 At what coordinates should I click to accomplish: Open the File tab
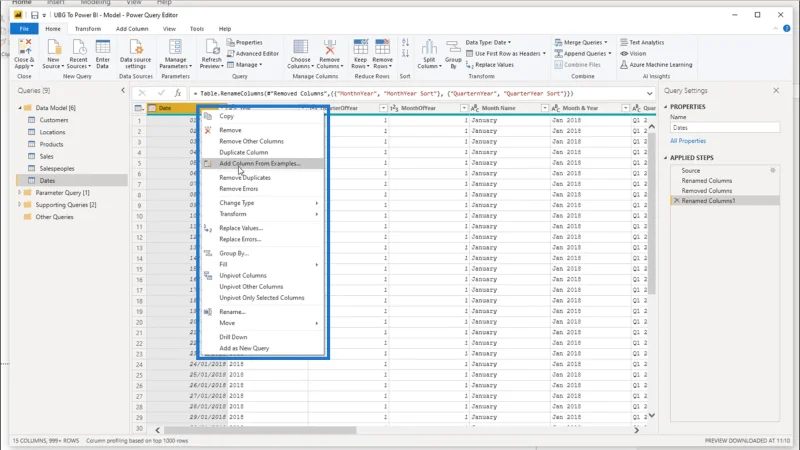pyautogui.click(x=24, y=29)
